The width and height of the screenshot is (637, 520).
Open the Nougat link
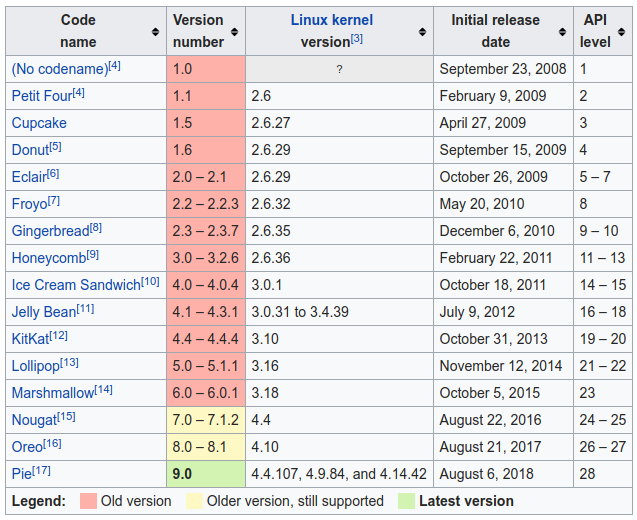tap(34, 420)
